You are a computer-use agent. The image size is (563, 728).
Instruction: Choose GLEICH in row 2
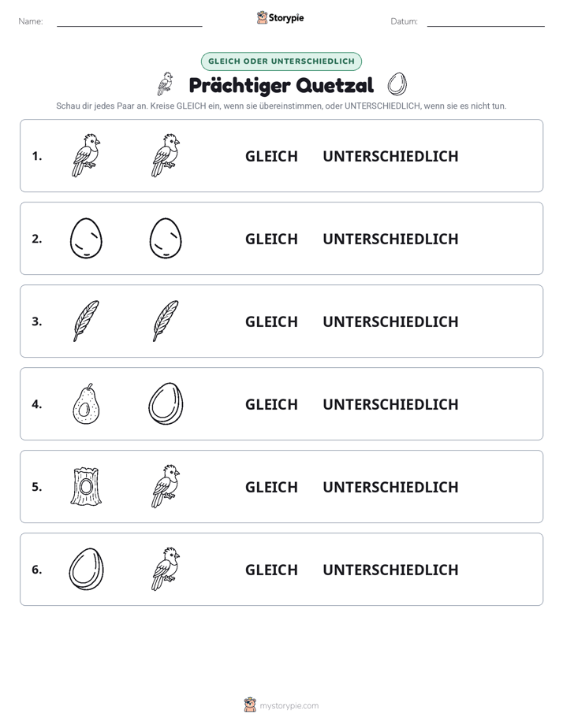click(271, 239)
